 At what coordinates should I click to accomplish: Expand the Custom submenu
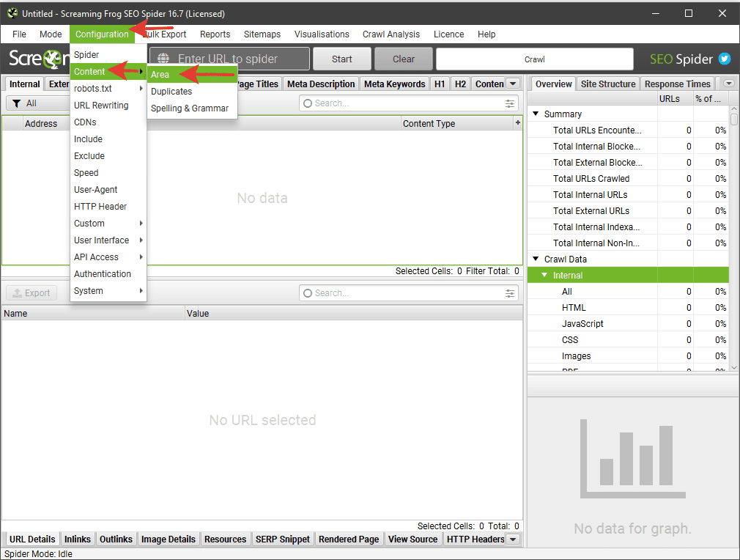(x=108, y=224)
